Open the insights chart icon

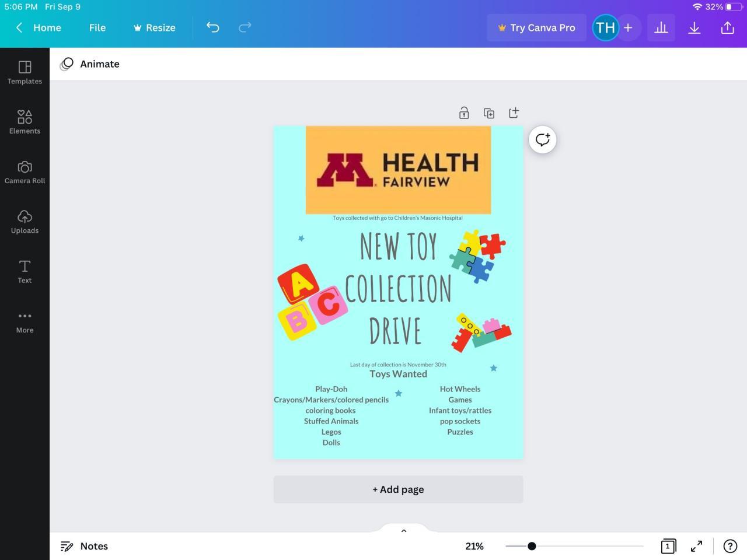(x=661, y=27)
